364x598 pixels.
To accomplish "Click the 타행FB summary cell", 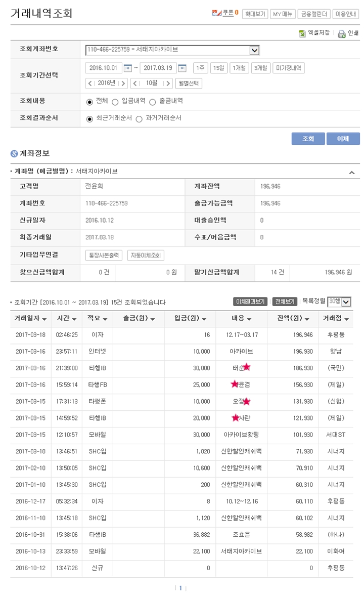I will 98,385.
